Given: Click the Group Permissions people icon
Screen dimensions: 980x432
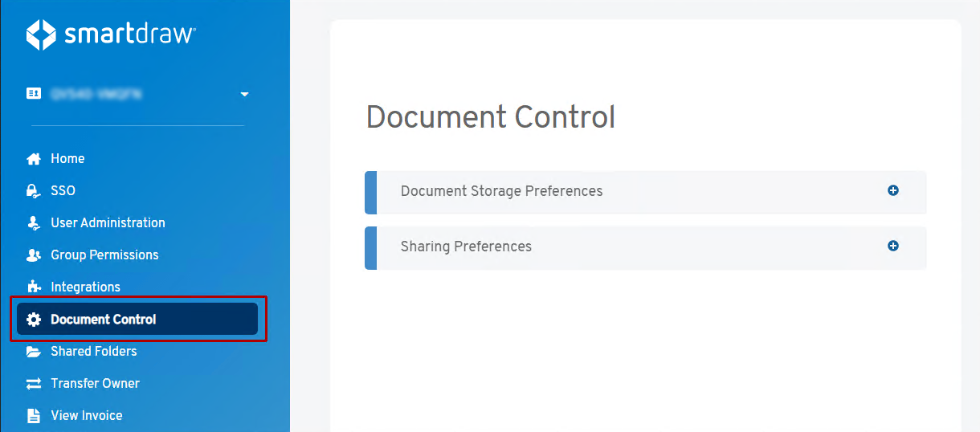Looking at the screenshot, I should click(34, 255).
